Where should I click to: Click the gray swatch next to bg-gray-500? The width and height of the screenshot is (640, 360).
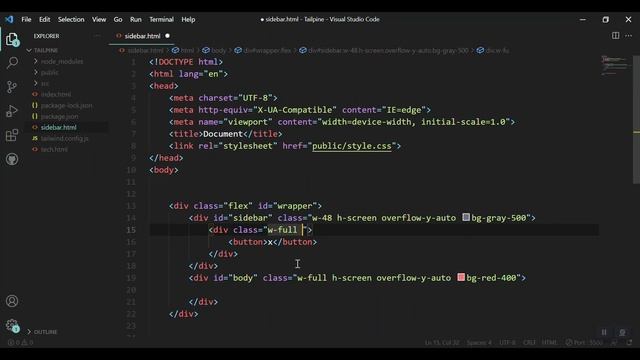tap(466, 218)
